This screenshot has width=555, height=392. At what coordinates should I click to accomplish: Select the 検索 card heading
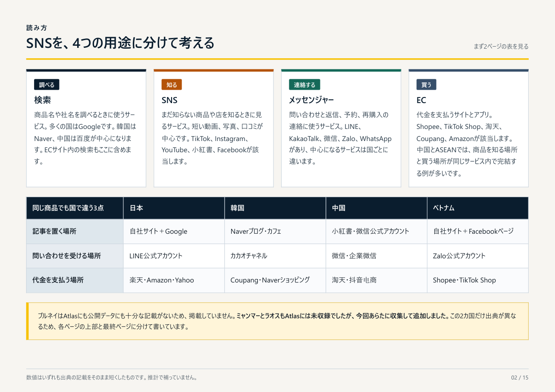[43, 100]
